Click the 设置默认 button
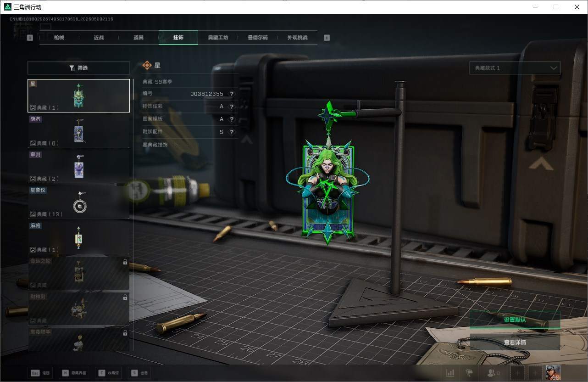588x382 pixels. pos(515,320)
